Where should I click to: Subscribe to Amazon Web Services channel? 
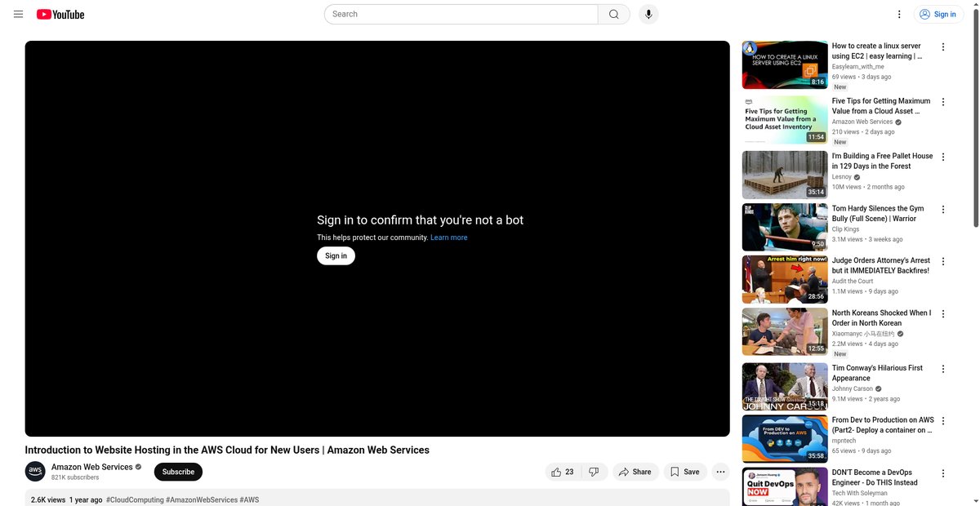[x=178, y=472]
